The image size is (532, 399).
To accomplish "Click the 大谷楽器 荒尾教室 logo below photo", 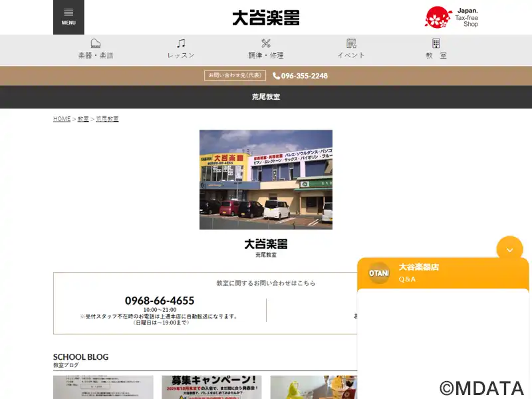I will (x=266, y=248).
